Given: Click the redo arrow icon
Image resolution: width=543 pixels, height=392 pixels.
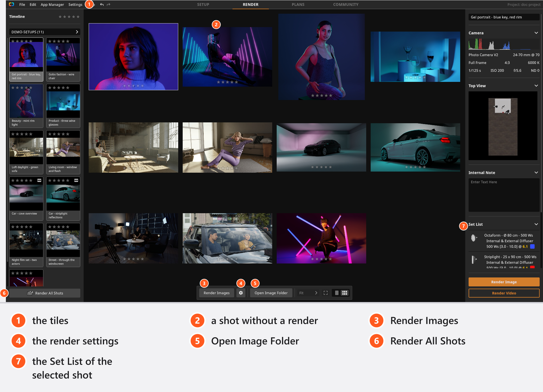Looking at the screenshot, I should coord(109,4).
